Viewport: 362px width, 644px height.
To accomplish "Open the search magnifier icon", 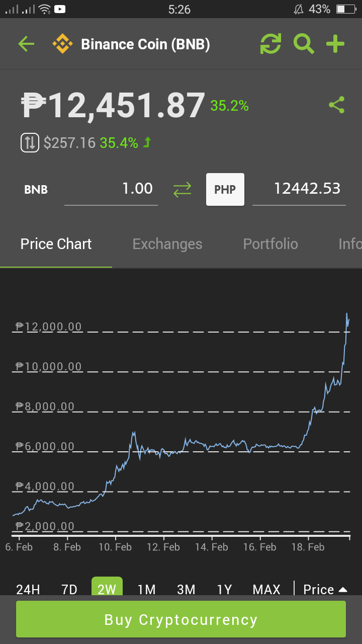I will coord(304,44).
